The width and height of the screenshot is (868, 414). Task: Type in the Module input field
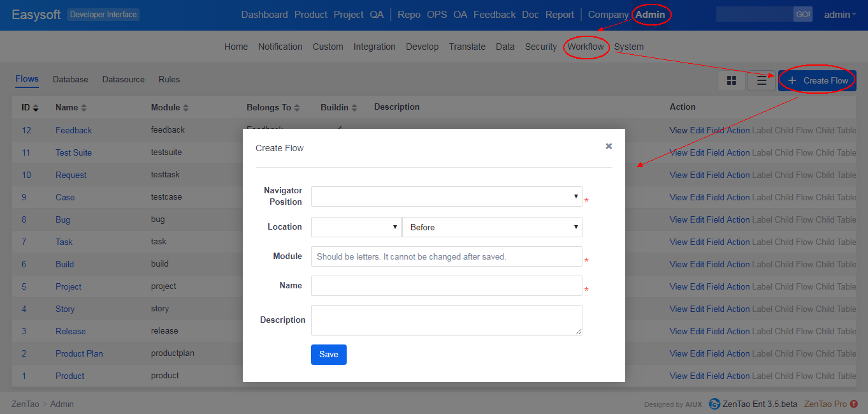446,256
